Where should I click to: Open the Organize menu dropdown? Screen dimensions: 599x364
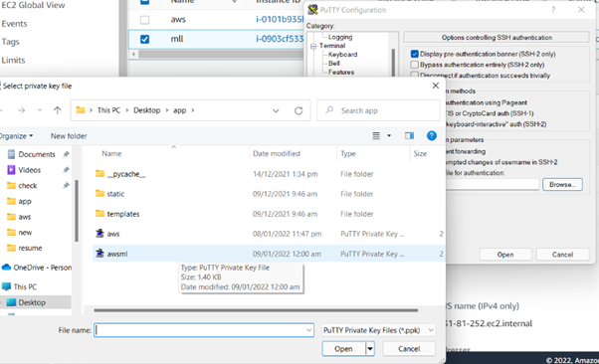click(x=17, y=136)
